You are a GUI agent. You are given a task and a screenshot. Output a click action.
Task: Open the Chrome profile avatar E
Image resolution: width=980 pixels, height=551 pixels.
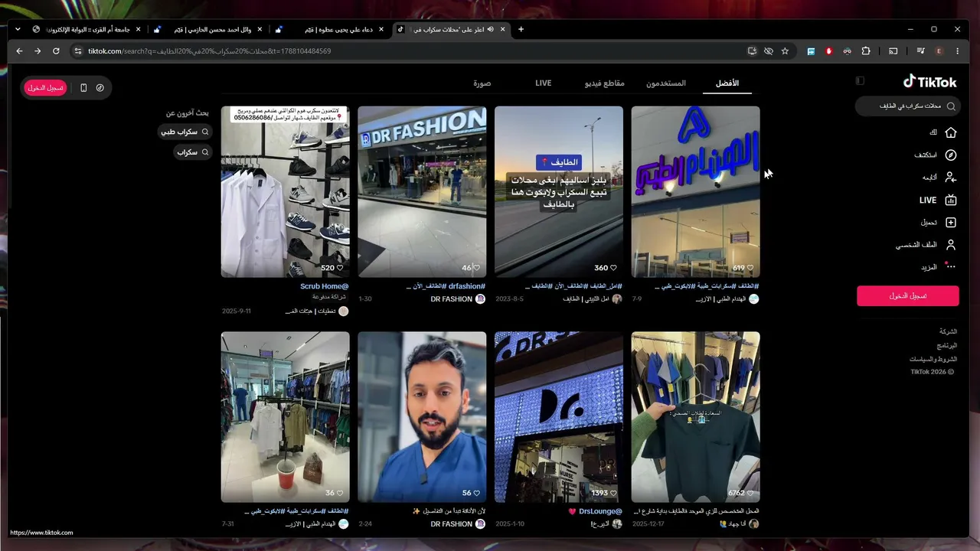939,51
